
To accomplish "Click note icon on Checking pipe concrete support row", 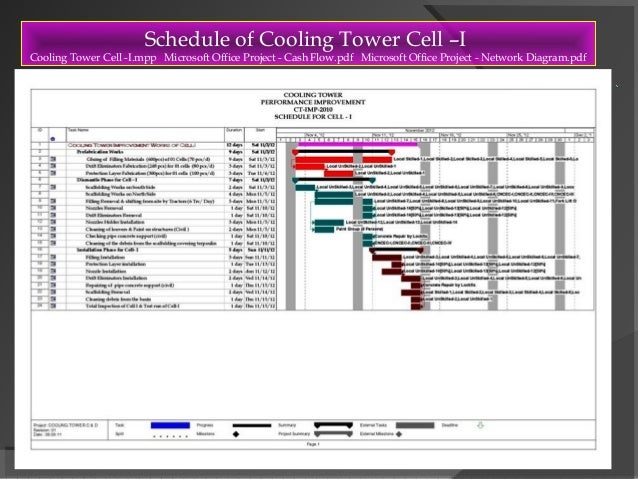I will coord(53,236).
